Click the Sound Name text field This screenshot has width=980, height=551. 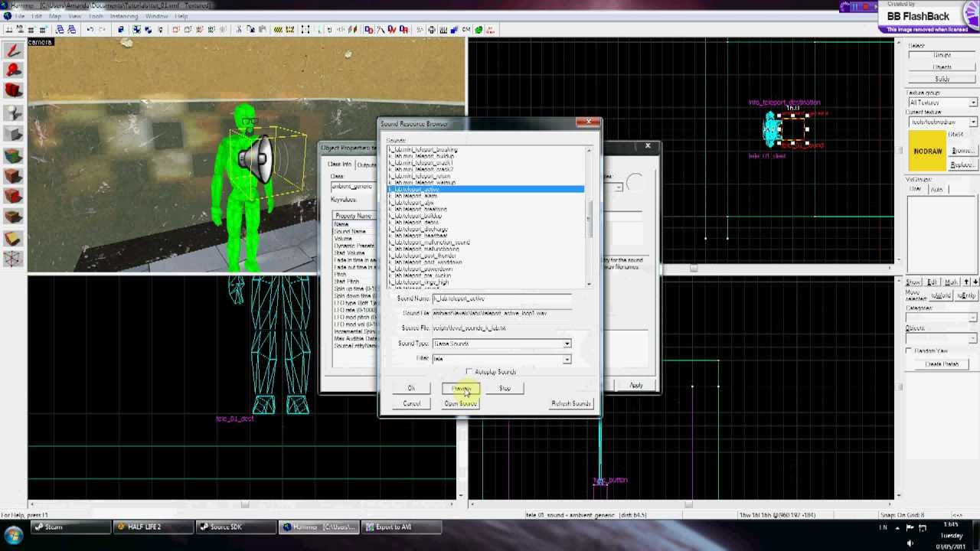501,298
